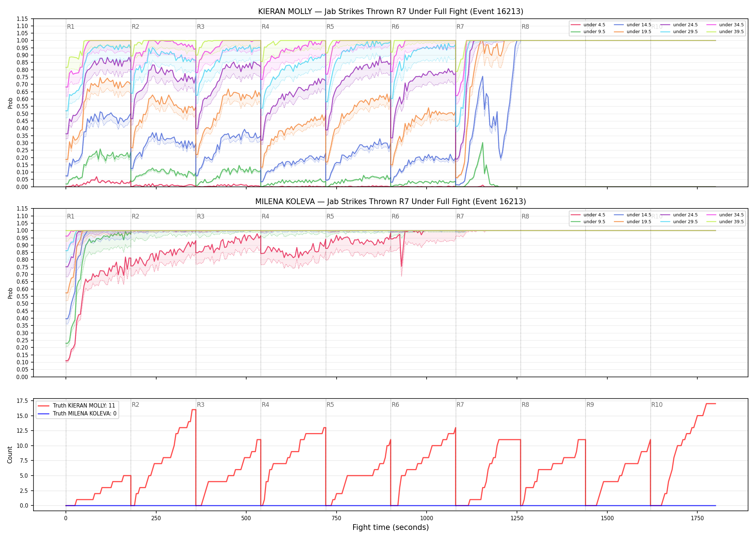Click the R1 round marker in Kieran Molly chart
Image resolution: width=756 pixels, height=540 pixels.
point(71,27)
